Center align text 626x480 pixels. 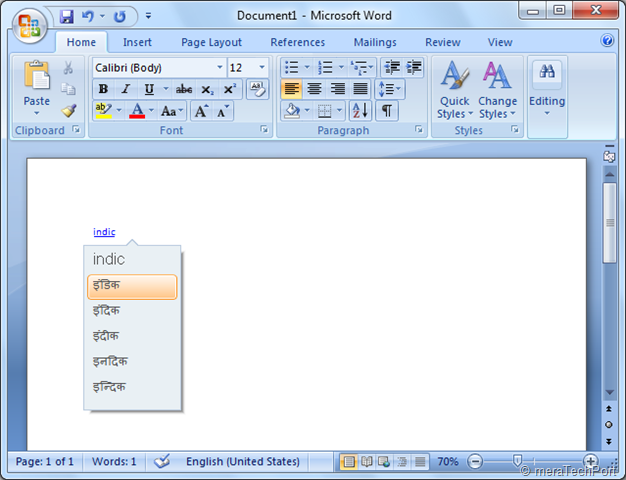(314, 89)
